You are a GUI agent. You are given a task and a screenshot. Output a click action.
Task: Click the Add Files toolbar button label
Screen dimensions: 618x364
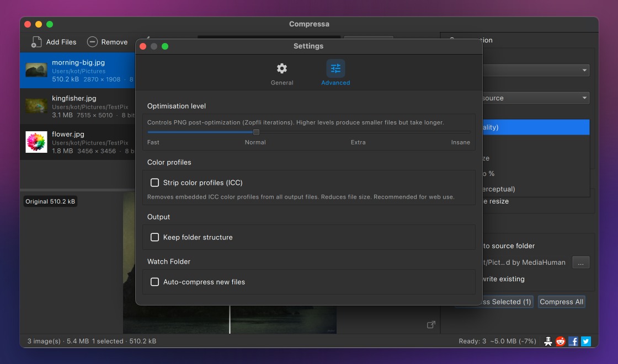[x=61, y=42]
